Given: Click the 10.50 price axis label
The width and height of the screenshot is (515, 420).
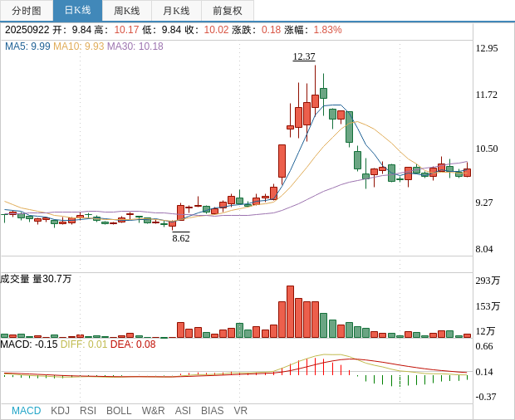Looking at the screenshot, I should pyautogui.click(x=487, y=149).
